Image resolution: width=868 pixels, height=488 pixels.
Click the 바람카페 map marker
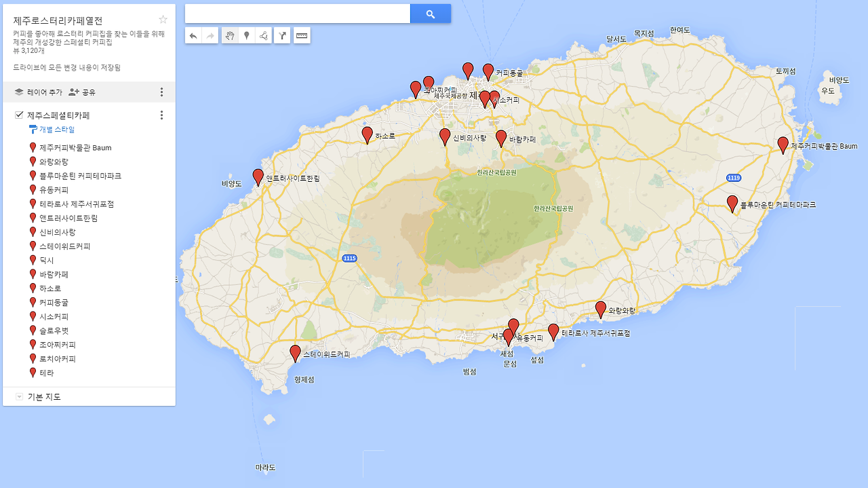tap(501, 138)
